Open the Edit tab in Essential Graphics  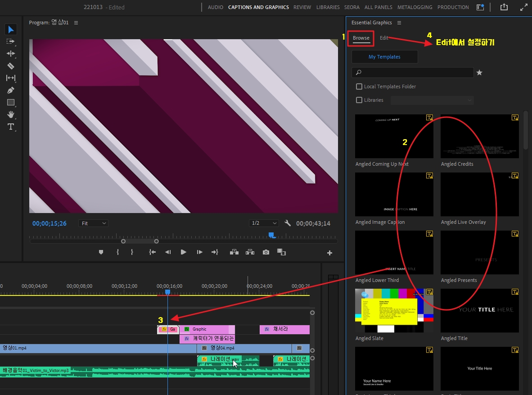384,38
